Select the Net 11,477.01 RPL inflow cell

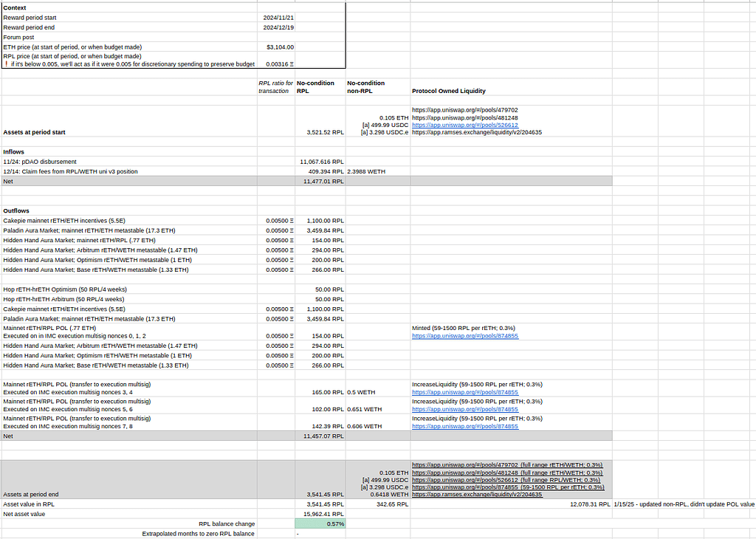[x=321, y=181]
